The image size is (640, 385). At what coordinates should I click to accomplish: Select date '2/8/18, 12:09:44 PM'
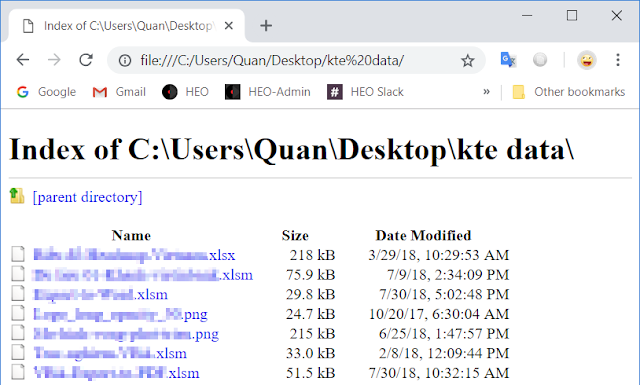click(x=444, y=353)
